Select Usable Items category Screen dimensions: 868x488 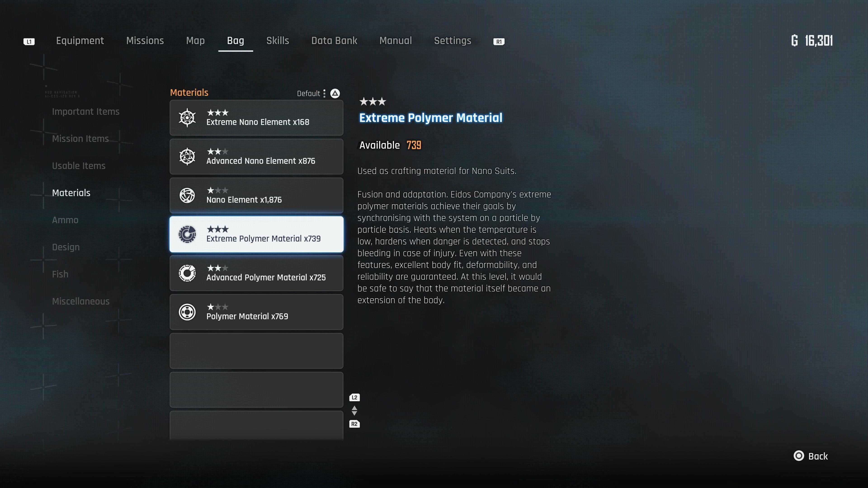click(x=79, y=166)
